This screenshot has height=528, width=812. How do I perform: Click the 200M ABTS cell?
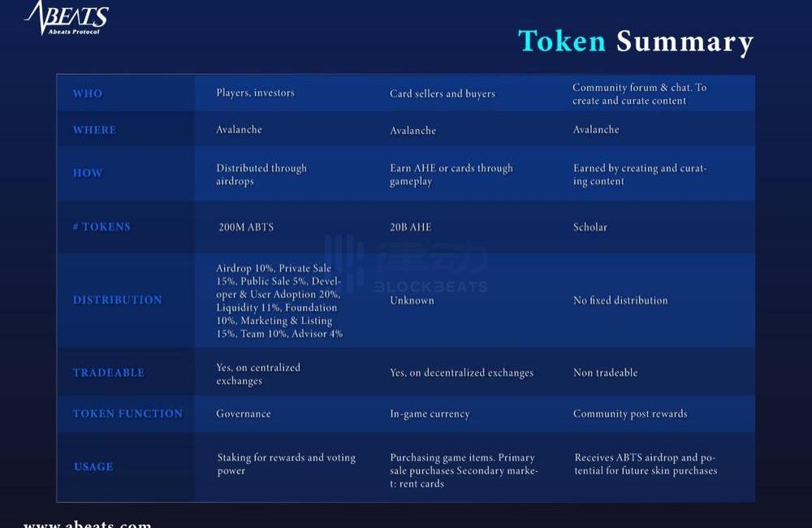tap(246, 227)
